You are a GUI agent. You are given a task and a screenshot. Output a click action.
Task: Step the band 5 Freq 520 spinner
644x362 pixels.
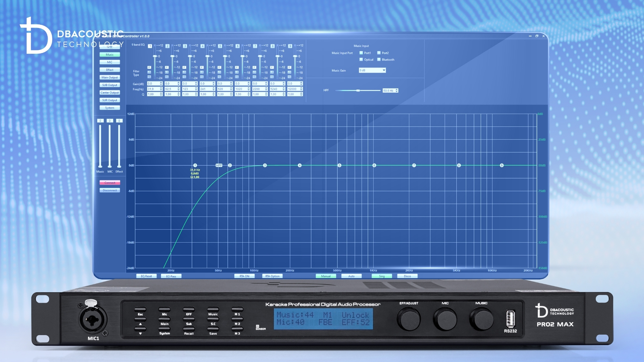231,89
